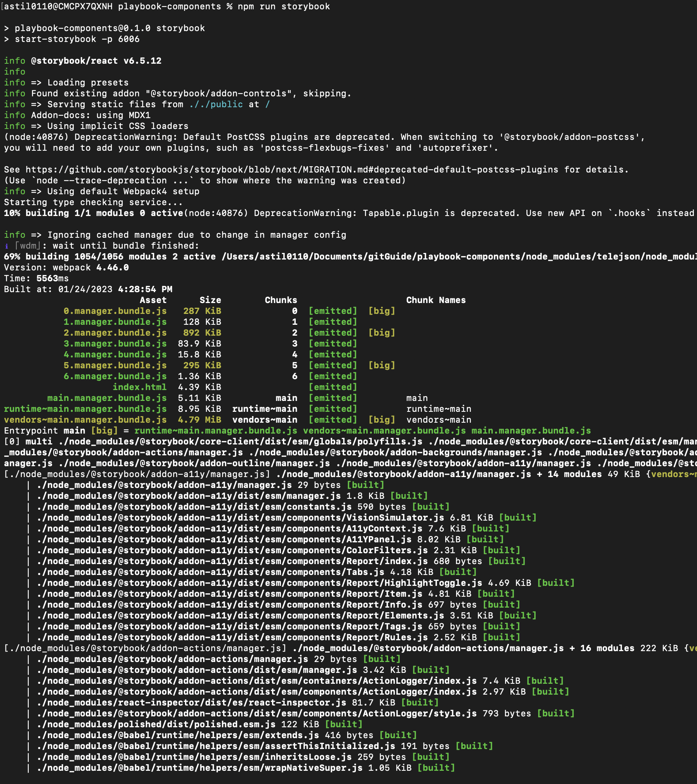This screenshot has width=697, height=784.
Task: Click the "Asset" column header
Action: click(x=153, y=300)
